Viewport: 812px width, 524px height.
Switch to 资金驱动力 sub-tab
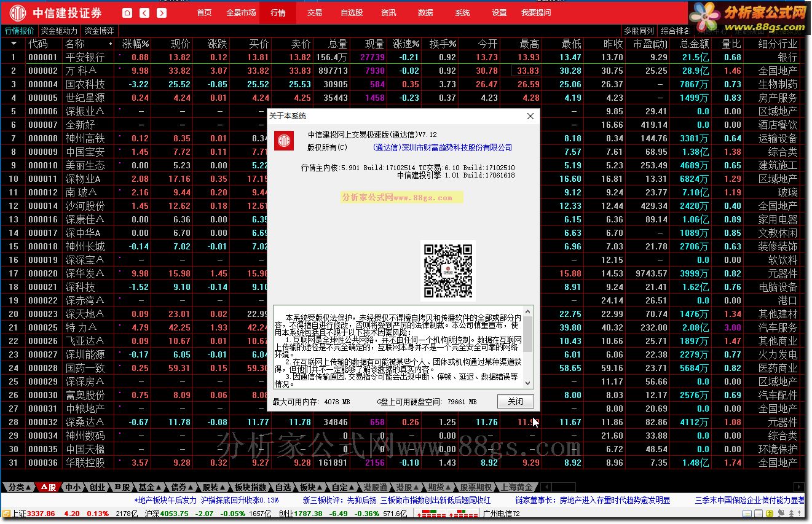(x=60, y=31)
